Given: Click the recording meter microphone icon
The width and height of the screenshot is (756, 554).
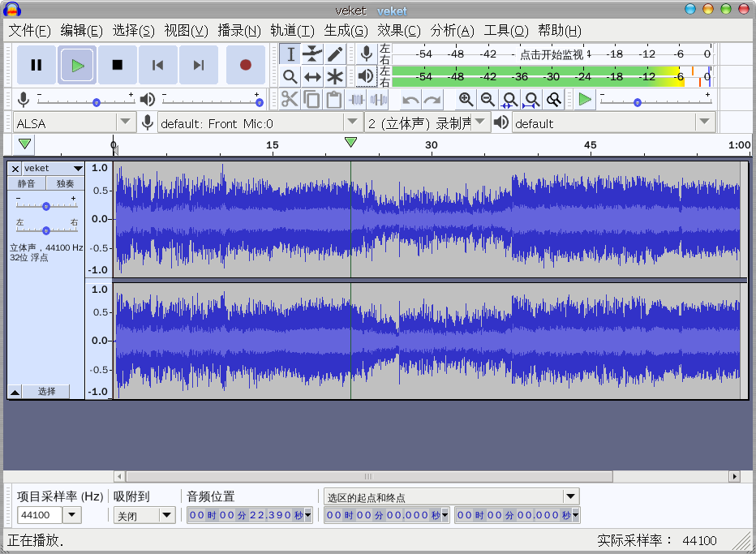Looking at the screenshot, I should pos(367,54).
